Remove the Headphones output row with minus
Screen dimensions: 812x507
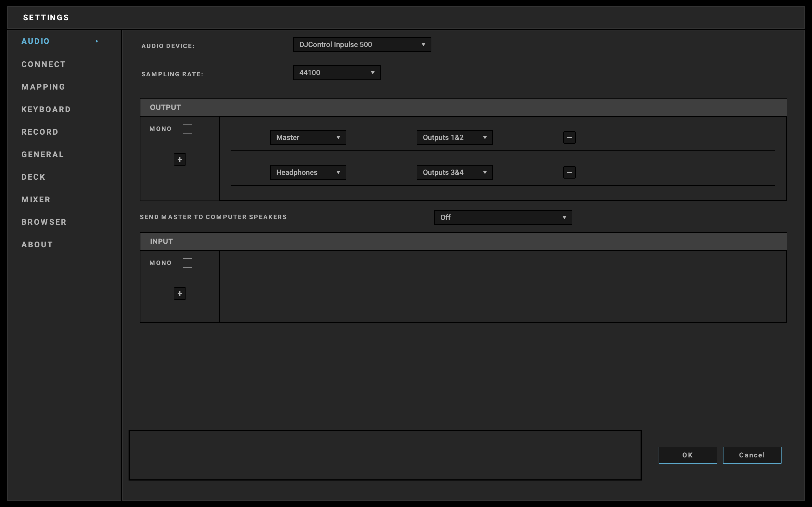569,172
